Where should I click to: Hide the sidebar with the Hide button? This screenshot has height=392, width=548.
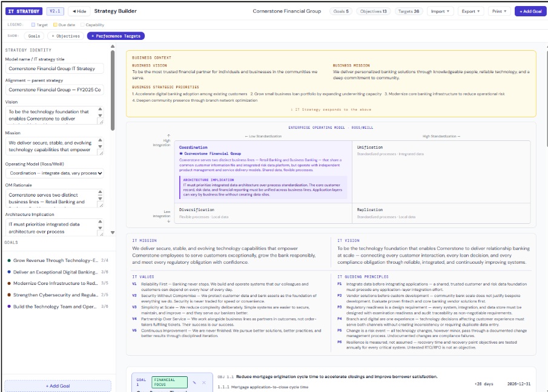click(79, 11)
